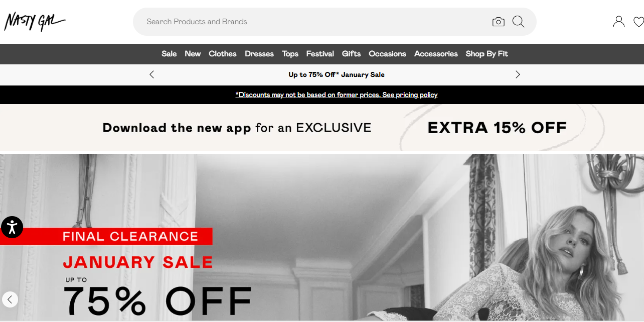644x322 pixels.
Task: Open the account profile icon
Action: (x=619, y=22)
